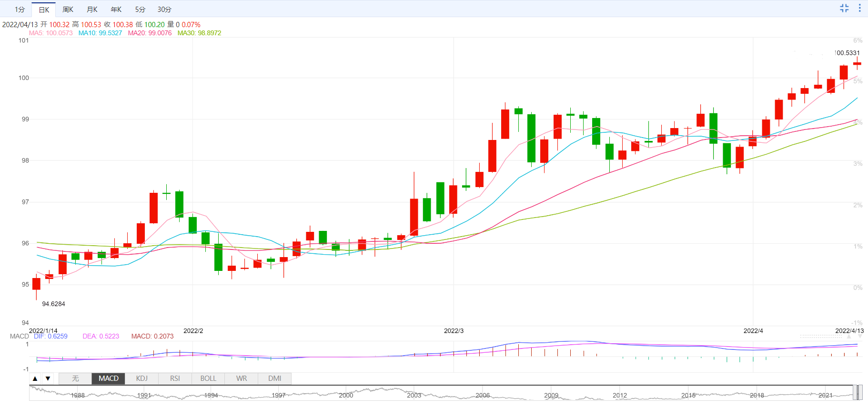The width and height of the screenshot is (868, 408).
Task: Switch to 周K weekly chart tab
Action: click(68, 10)
